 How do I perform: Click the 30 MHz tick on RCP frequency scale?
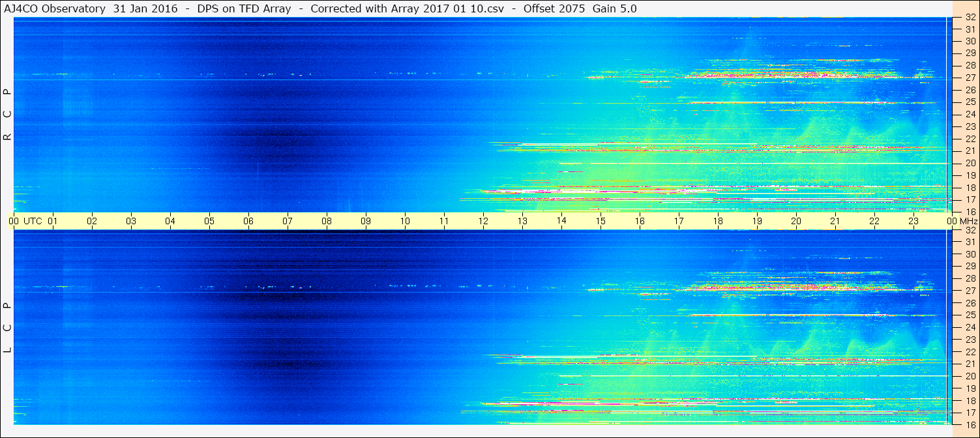(x=970, y=42)
